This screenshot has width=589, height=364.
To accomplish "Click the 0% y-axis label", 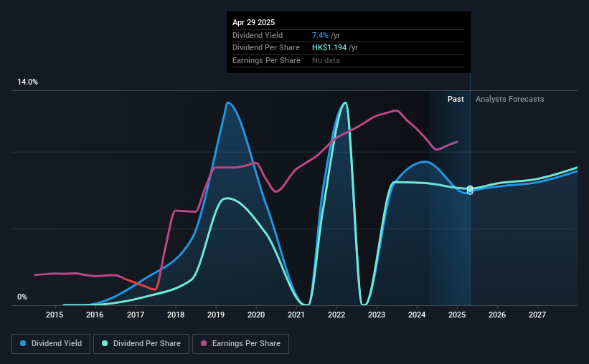I will coord(22,297).
